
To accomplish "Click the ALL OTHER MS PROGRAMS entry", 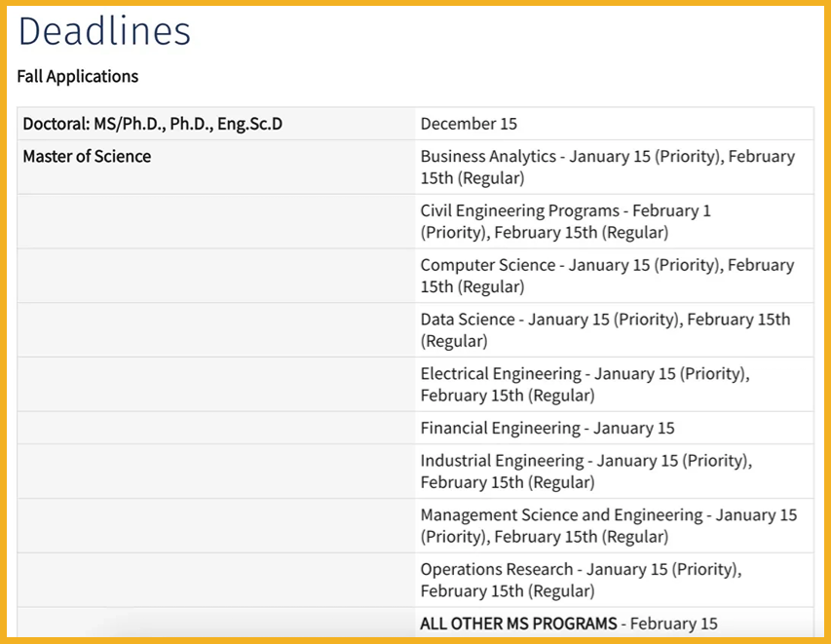I will pos(568,624).
